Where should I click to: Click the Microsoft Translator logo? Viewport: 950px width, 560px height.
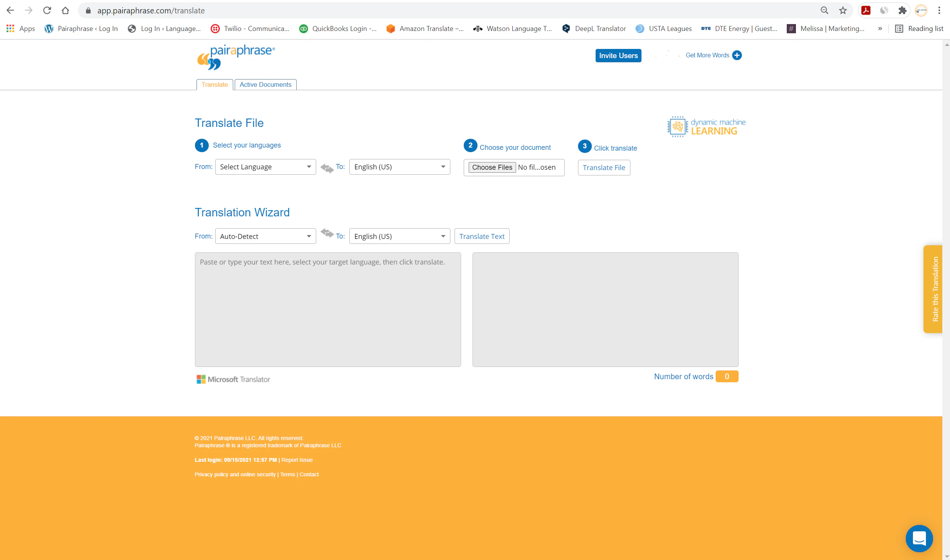[x=233, y=379]
